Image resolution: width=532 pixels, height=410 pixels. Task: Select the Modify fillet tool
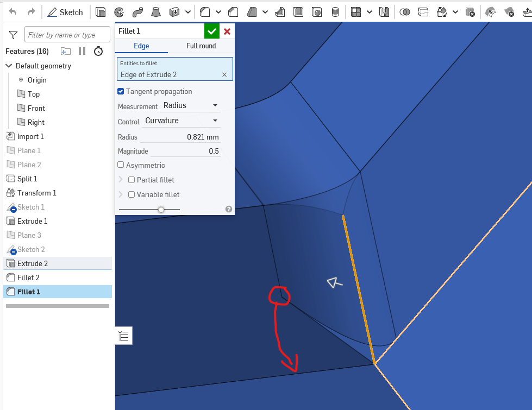pyautogui.click(x=491, y=12)
